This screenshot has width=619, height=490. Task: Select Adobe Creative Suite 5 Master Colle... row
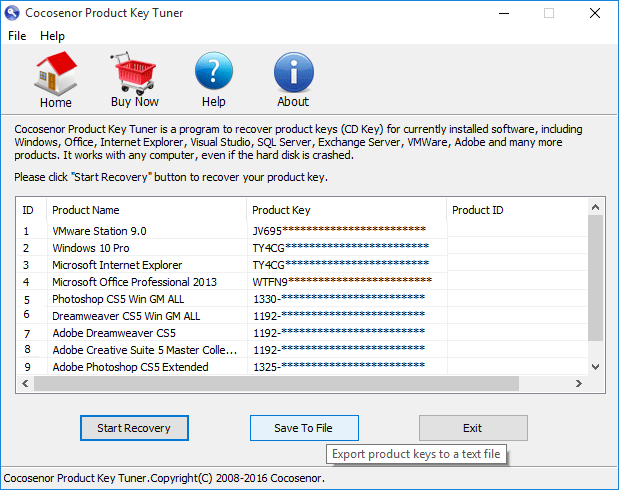[302, 350]
